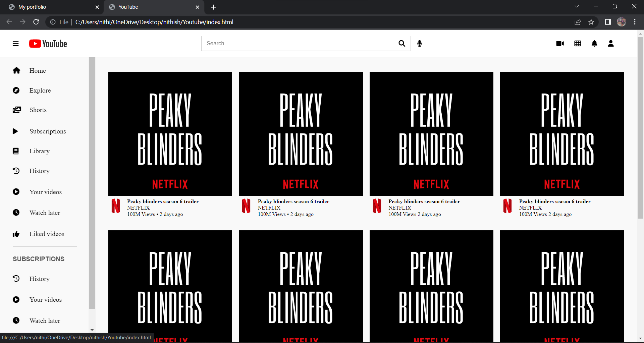Open notifications bell icon

594,44
